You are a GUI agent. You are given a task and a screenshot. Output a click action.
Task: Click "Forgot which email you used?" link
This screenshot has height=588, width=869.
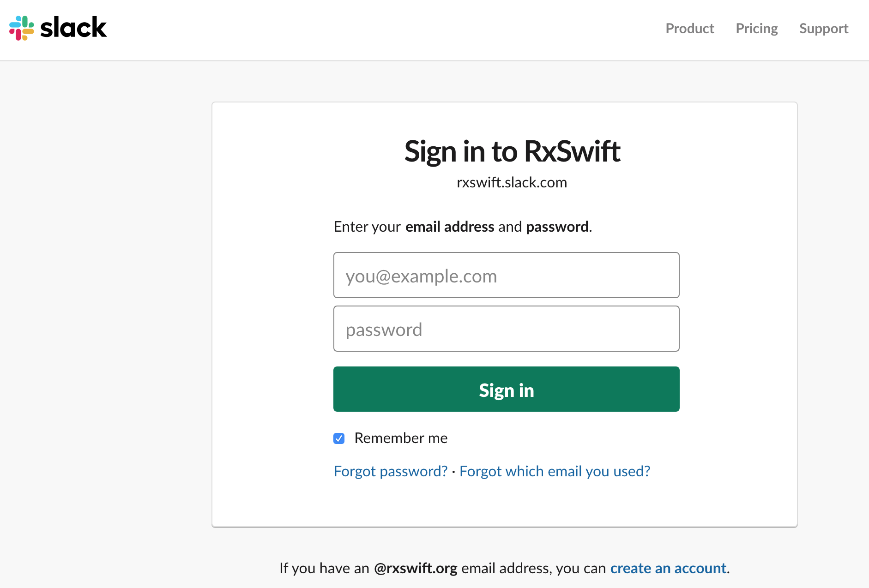[555, 471]
